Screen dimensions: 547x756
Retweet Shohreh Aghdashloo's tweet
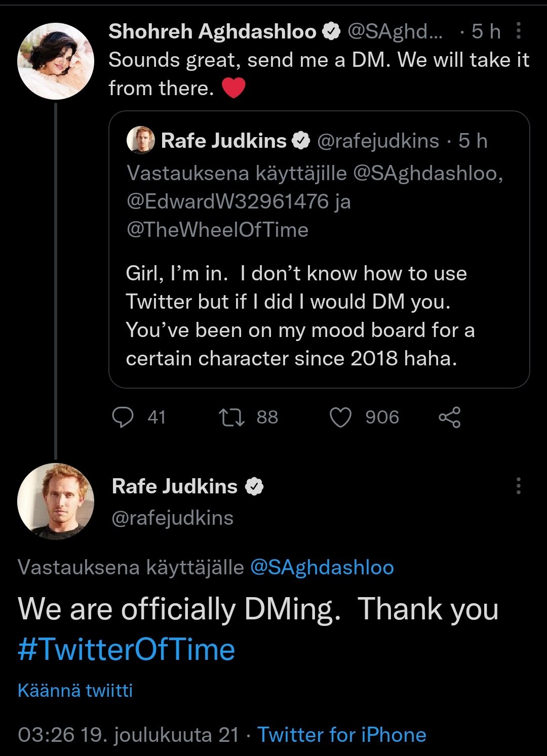231,417
